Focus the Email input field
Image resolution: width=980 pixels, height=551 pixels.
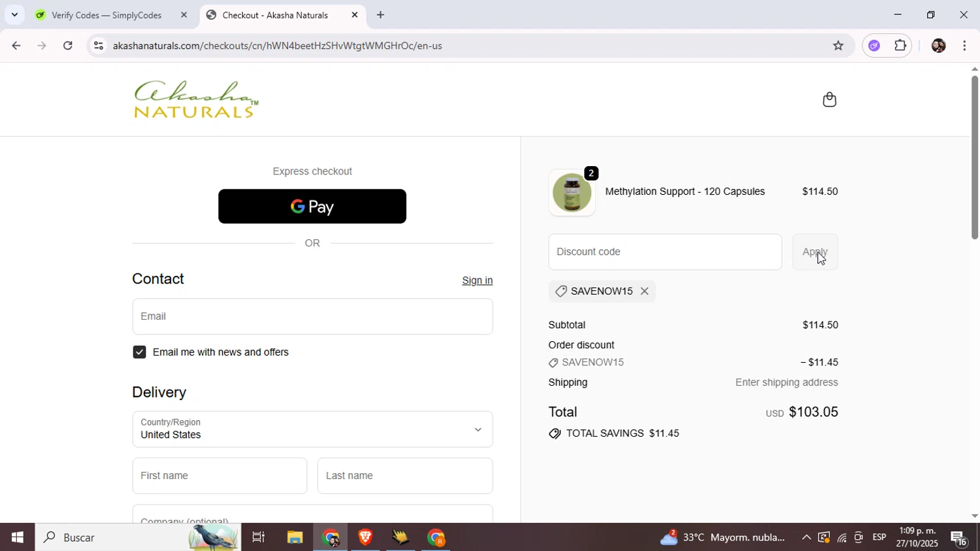[x=312, y=316]
